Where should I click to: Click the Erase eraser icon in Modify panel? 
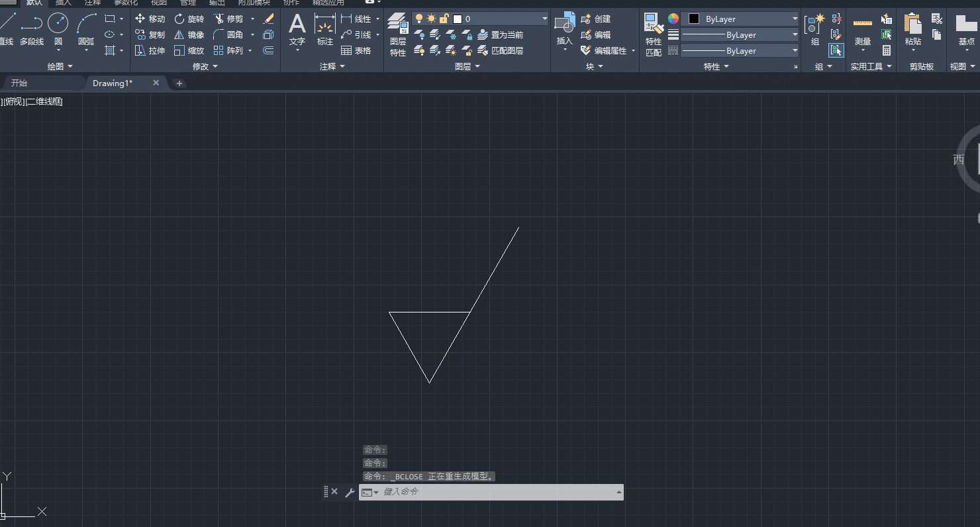pos(268,19)
